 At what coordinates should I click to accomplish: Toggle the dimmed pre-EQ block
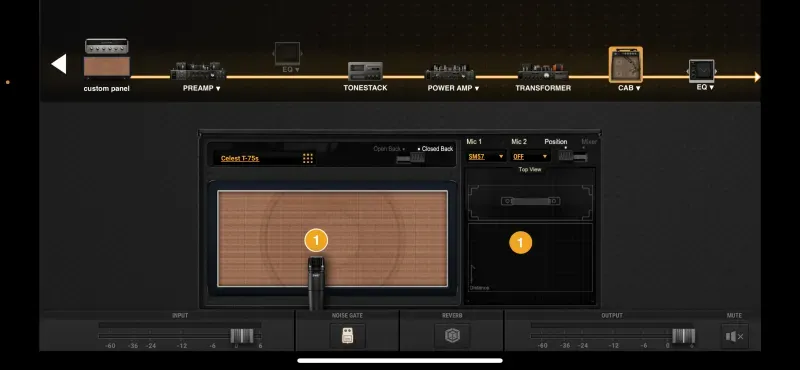coord(287,54)
